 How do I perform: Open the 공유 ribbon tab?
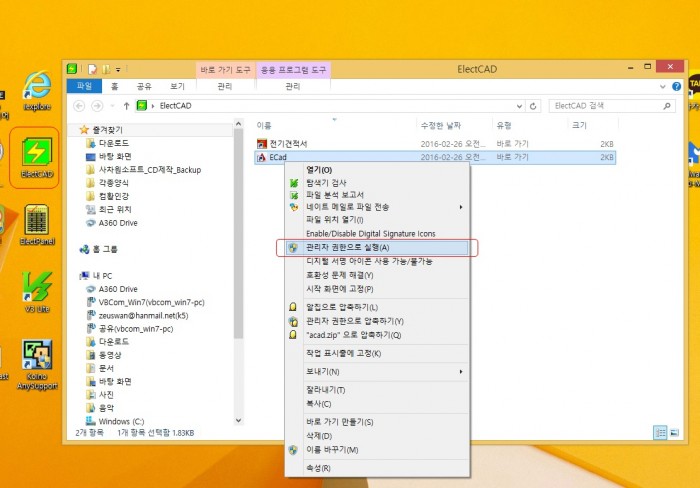tap(144, 86)
